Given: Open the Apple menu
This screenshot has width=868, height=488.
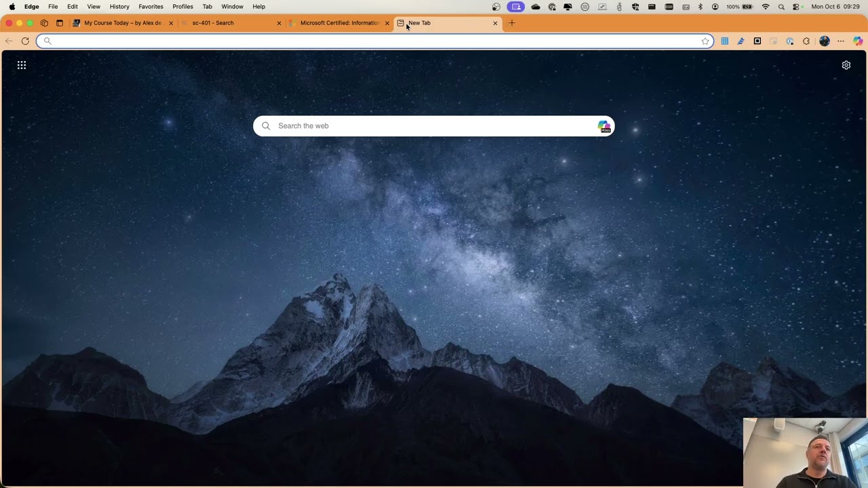Looking at the screenshot, I should [x=12, y=7].
